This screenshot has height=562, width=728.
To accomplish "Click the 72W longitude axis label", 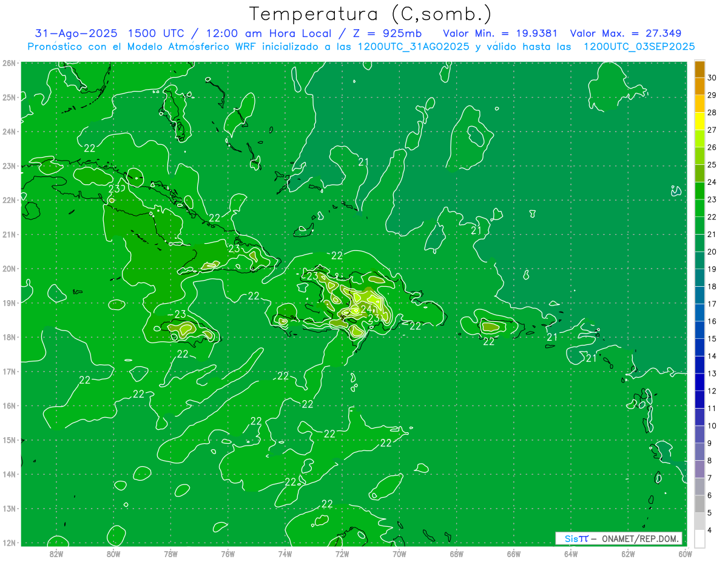I will tap(342, 554).
